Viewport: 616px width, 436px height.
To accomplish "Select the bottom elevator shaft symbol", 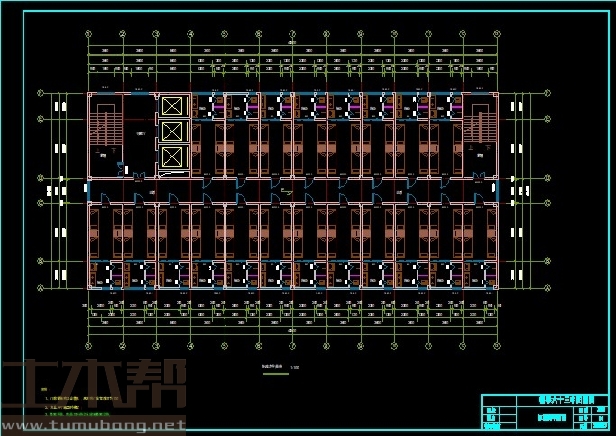I will point(172,156).
